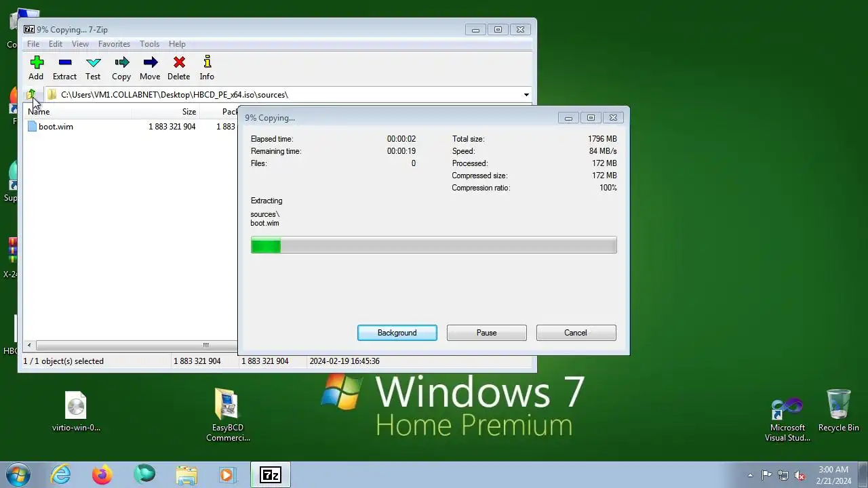The image size is (868, 488).
Task: Open the Recycle Bin
Action: [839, 411]
